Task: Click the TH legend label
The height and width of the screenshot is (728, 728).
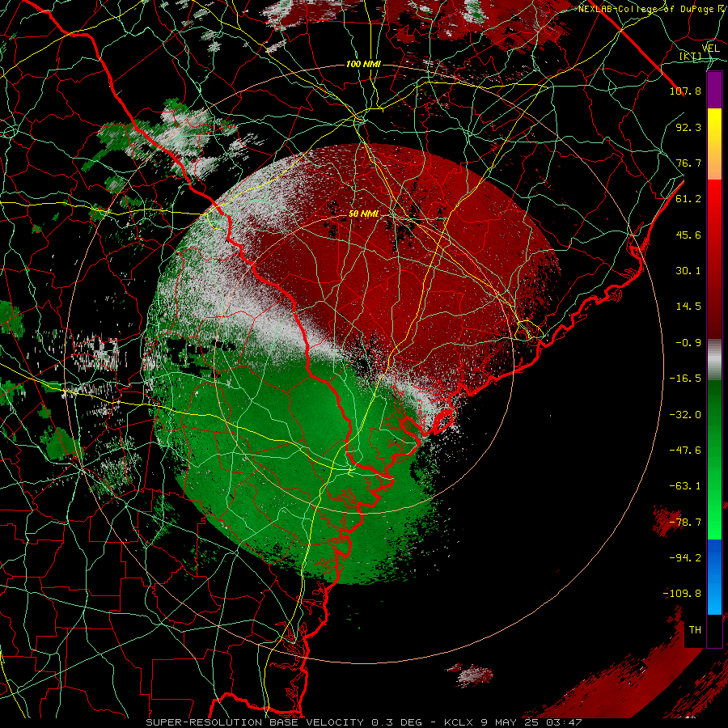Action: pos(695,630)
